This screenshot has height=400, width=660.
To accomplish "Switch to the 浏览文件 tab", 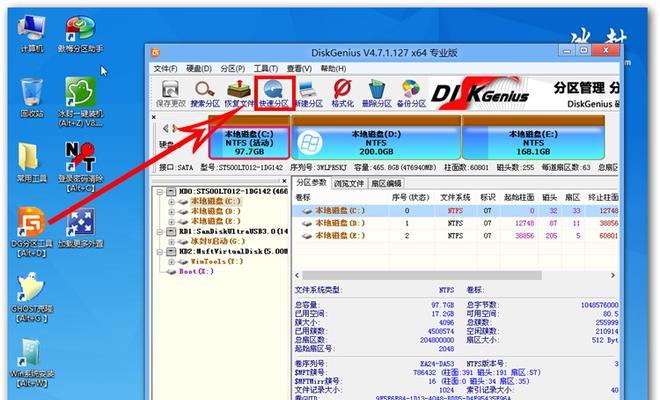I will coord(349,184).
